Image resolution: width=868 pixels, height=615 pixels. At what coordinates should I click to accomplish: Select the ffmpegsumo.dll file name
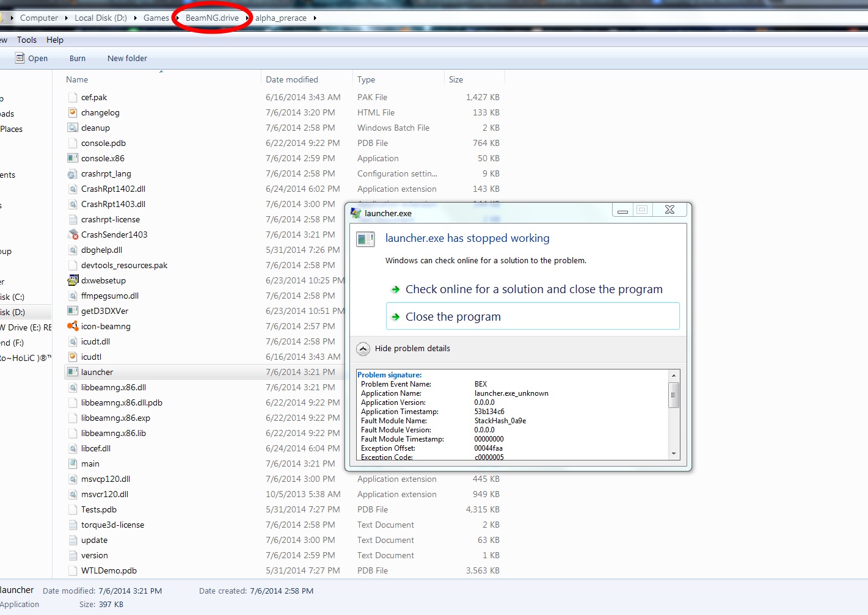coord(110,296)
